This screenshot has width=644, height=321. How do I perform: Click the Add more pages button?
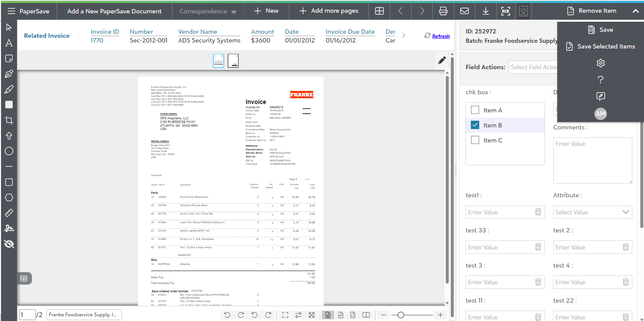click(x=329, y=11)
